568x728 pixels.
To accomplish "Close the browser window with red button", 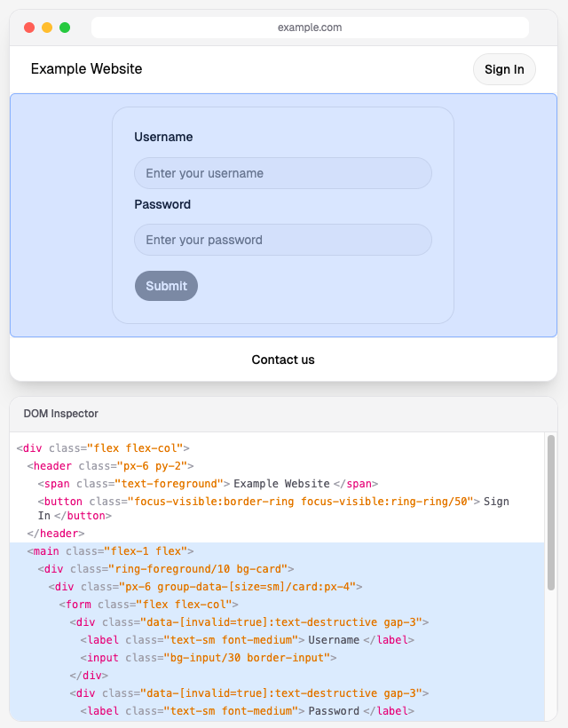I will tap(29, 28).
